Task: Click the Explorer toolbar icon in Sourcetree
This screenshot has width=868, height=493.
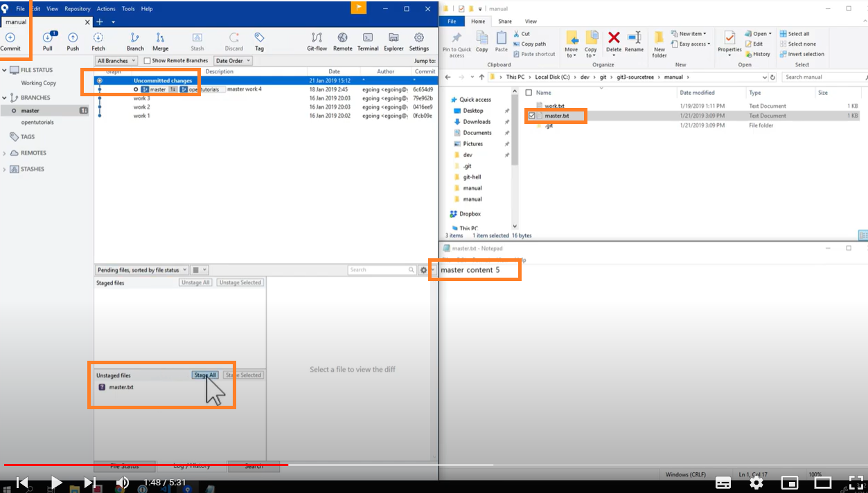Action: pos(393,37)
